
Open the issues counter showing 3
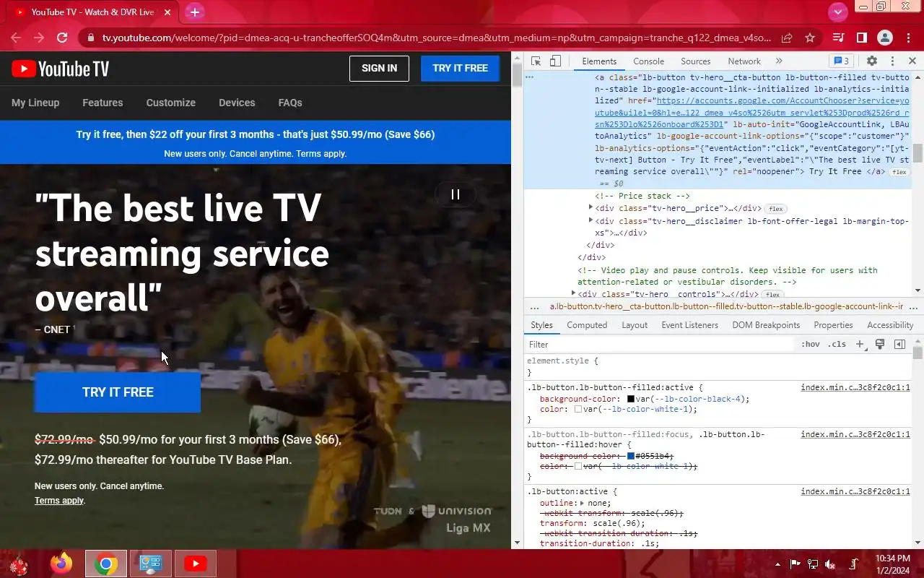click(x=841, y=61)
